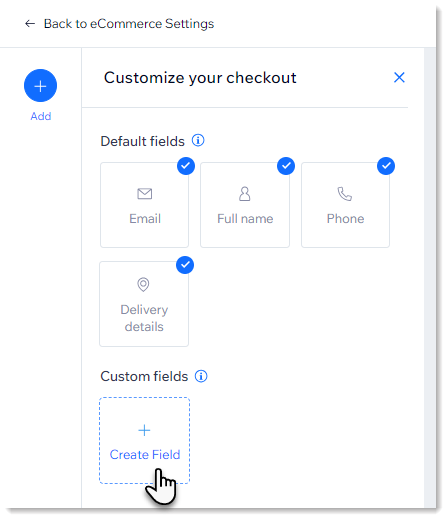Click the Create Field label
Viewport: 448px width, 520px height.
[x=145, y=455]
